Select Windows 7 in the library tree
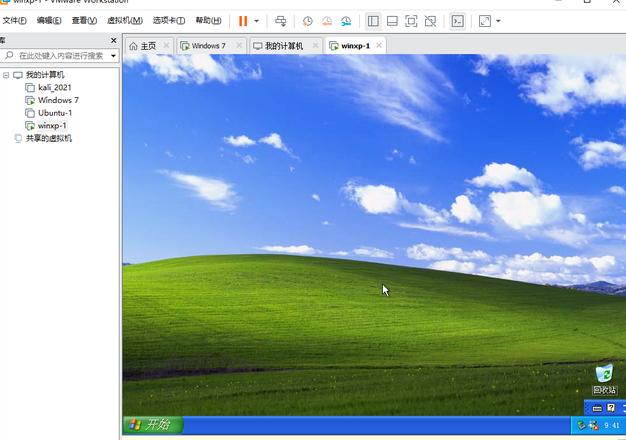The height and width of the screenshot is (440, 626). 58,100
